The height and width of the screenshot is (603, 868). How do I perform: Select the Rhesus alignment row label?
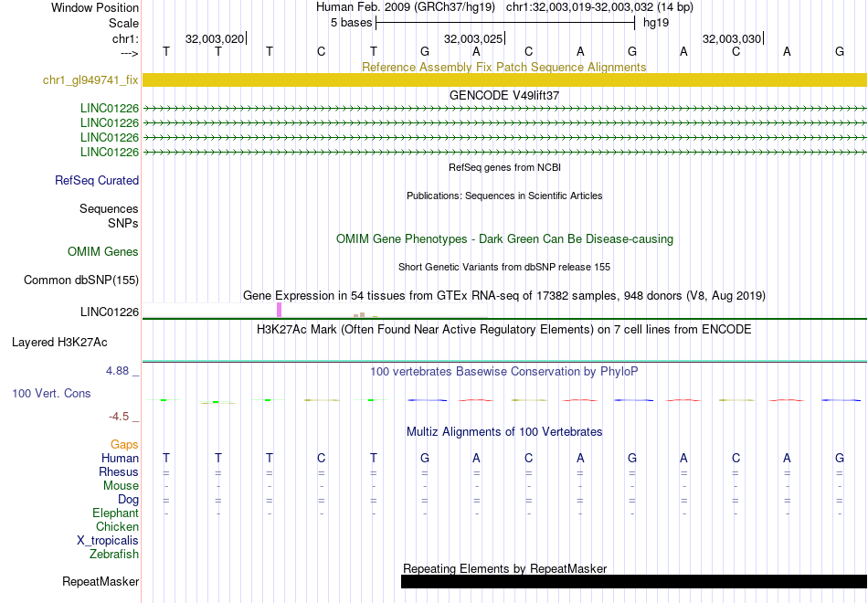[x=119, y=471]
